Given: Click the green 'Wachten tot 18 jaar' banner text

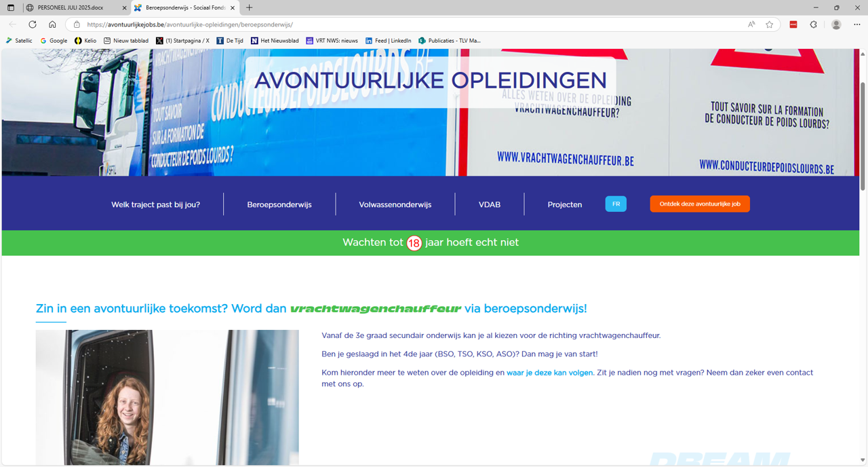Looking at the screenshot, I should click(x=431, y=242).
